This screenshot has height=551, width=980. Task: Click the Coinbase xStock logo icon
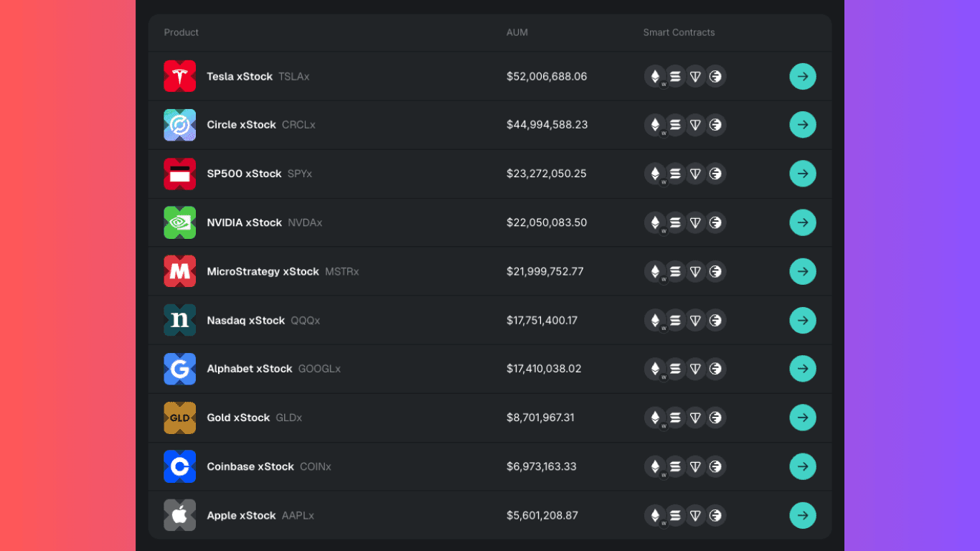pos(180,466)
